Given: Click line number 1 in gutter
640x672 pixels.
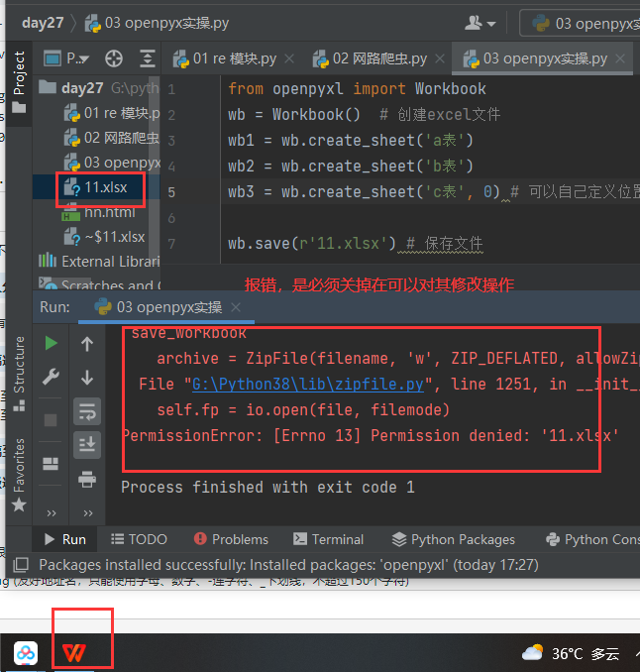Looking at the screenshot, I should tap(171, 89).
